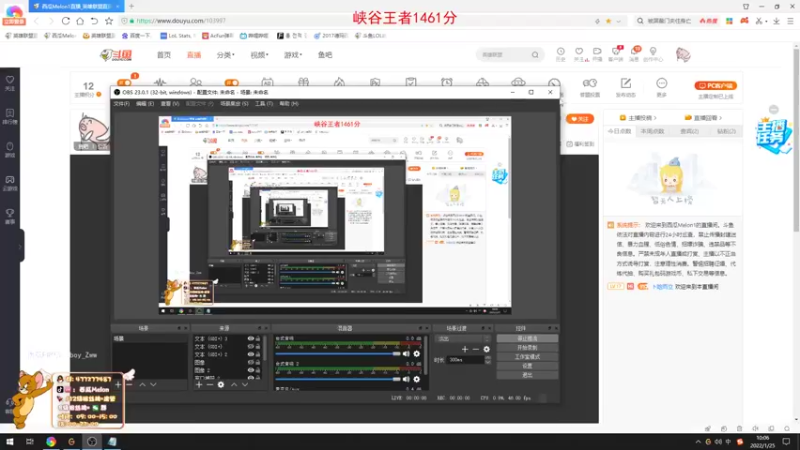The height and width of the screenshot is (450, 800).
Task: Open messages bell icon in Douyu header
Action: click(634, 52)
